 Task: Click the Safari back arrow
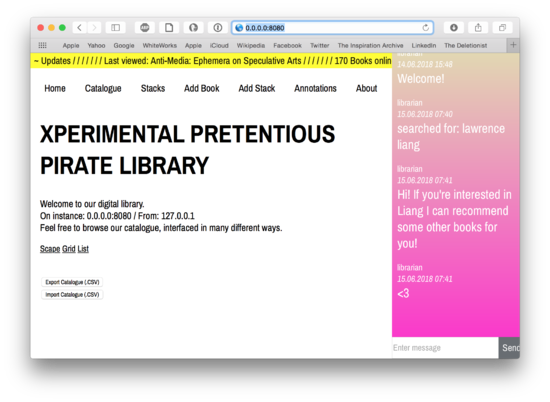pyautogui.click(x=80, y=28)
